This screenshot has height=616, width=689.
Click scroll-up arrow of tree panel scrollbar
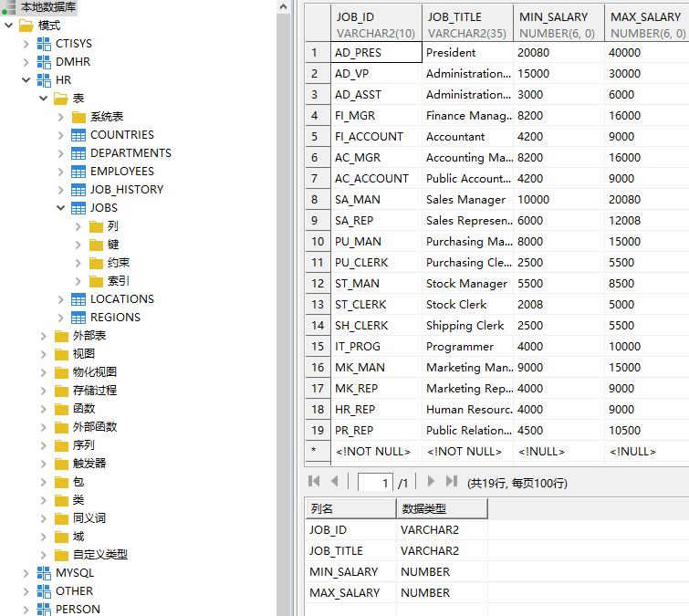point(284,6)
